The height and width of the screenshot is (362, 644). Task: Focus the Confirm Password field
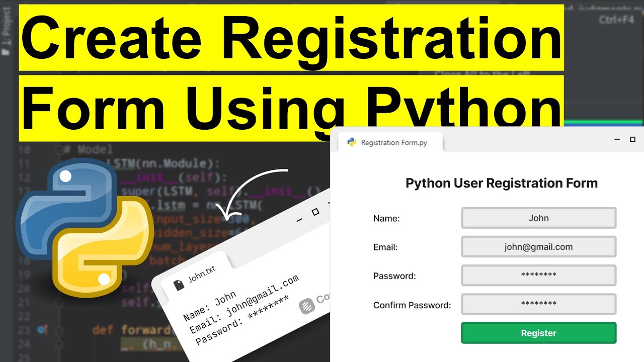click(538, 304)
